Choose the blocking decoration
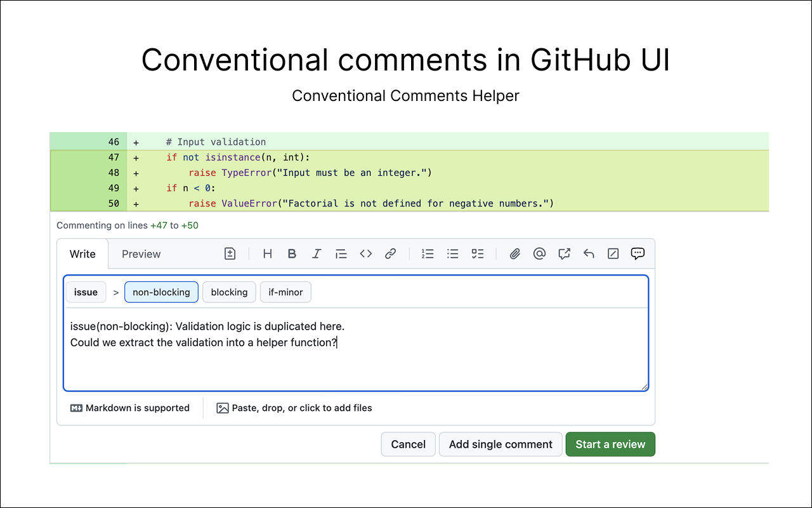The width and height of the screenshot is (812, 508). (229, 292)
